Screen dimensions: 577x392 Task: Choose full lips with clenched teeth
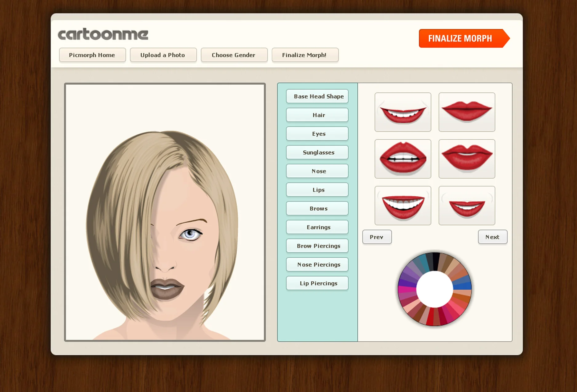click(403, 159)
